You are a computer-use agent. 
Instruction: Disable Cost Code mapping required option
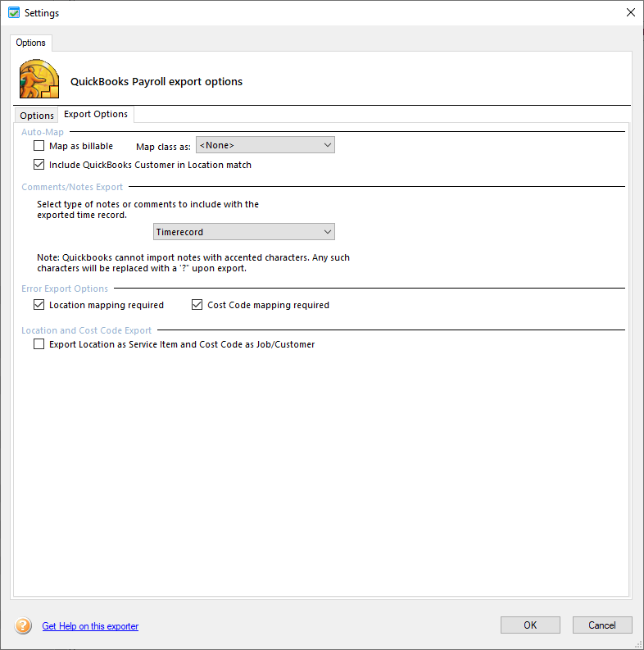coord(197,305)
